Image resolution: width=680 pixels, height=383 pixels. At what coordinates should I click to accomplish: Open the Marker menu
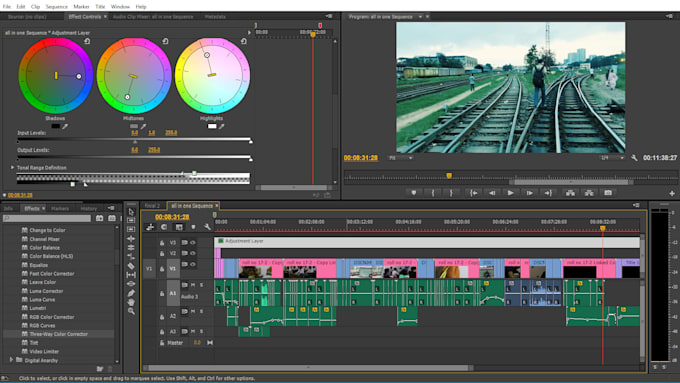coord(81,7)
